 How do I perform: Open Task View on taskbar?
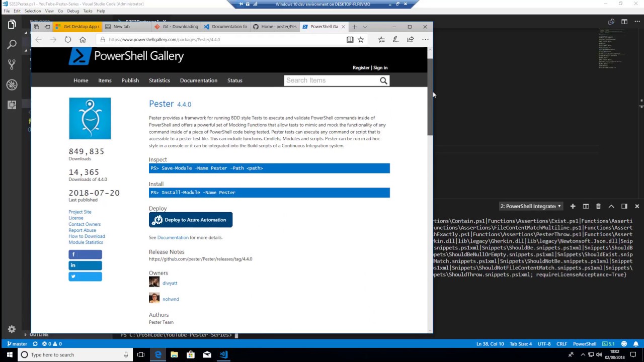(x=141, y=355)
